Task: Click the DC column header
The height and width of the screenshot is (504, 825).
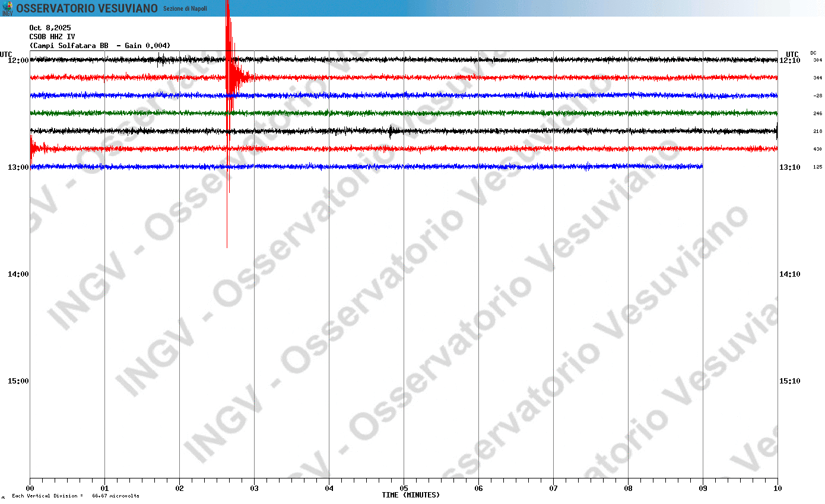Action: click(813, 53)
